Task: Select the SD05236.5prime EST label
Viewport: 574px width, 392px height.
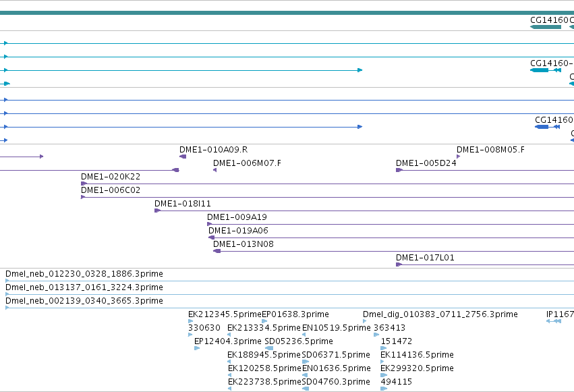Action: click(299, 341)
